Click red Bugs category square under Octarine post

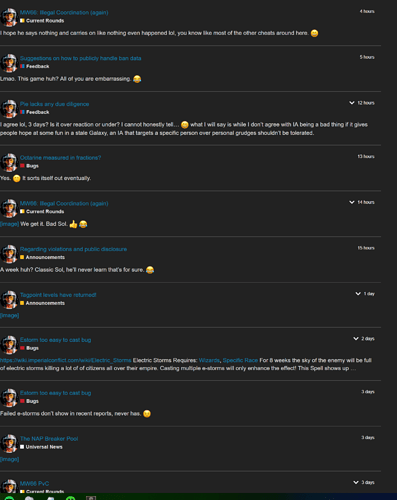point(22,166)
